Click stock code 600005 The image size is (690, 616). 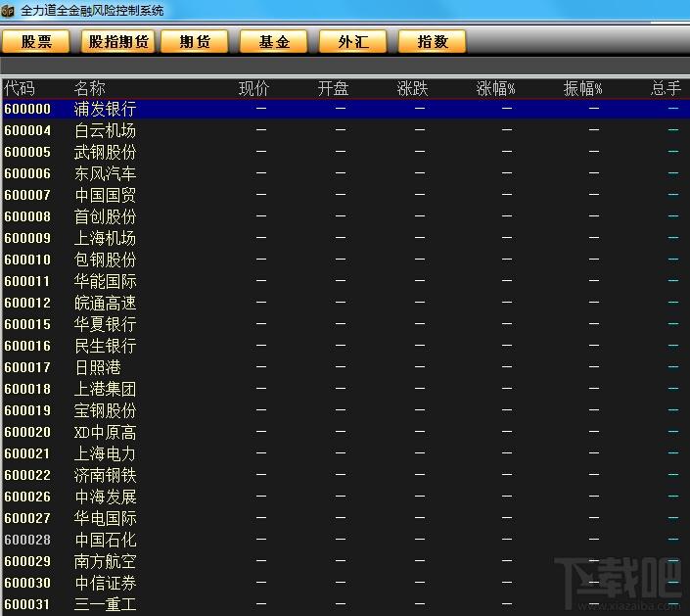(x=27, y=152)
